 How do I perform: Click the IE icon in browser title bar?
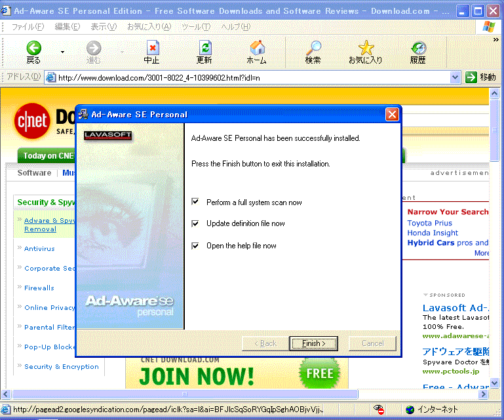coord(6,10)
